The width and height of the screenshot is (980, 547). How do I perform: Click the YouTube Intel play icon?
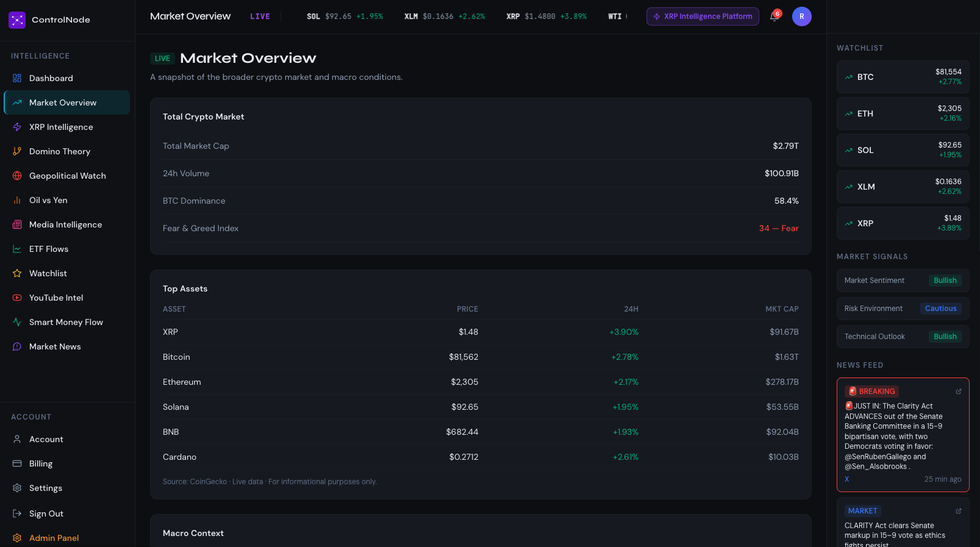tap(17, 298)
